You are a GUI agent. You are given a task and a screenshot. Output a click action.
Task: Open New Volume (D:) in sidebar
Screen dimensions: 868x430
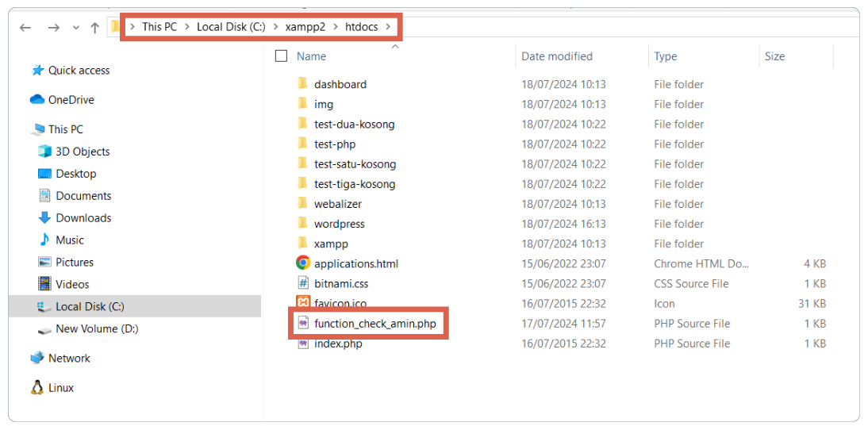(97, 328)
